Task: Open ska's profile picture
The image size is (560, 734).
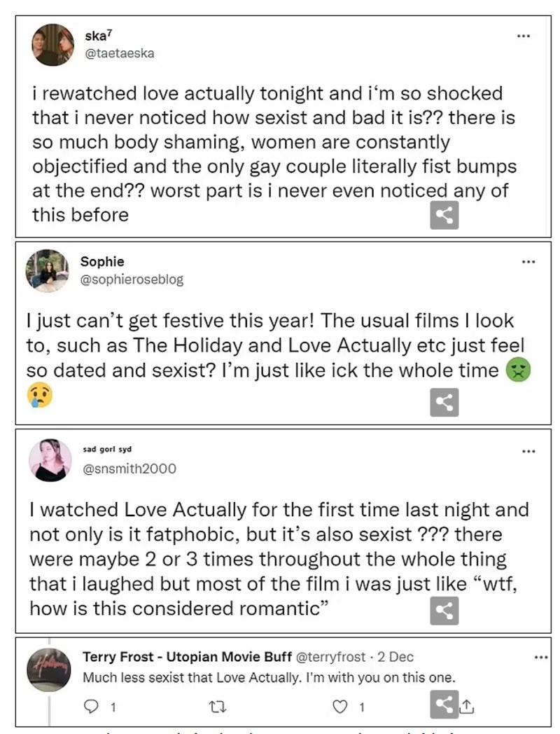Action: coord(52,44)
